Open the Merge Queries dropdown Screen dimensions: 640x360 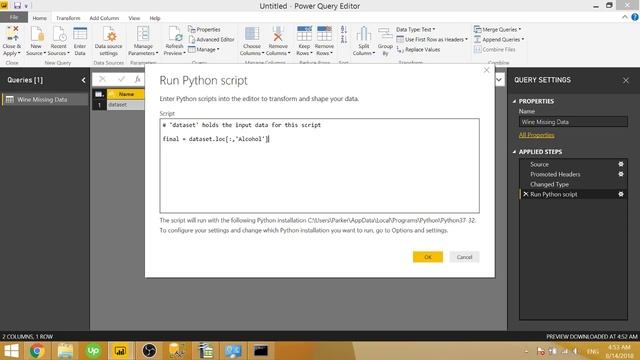point(497,29)
